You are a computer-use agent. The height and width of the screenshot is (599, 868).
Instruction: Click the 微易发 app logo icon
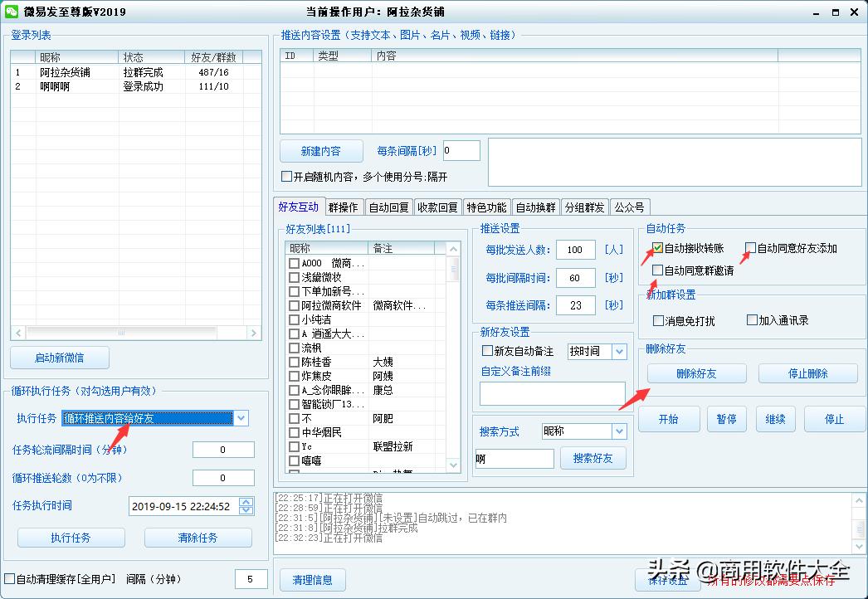coord(13,12)
